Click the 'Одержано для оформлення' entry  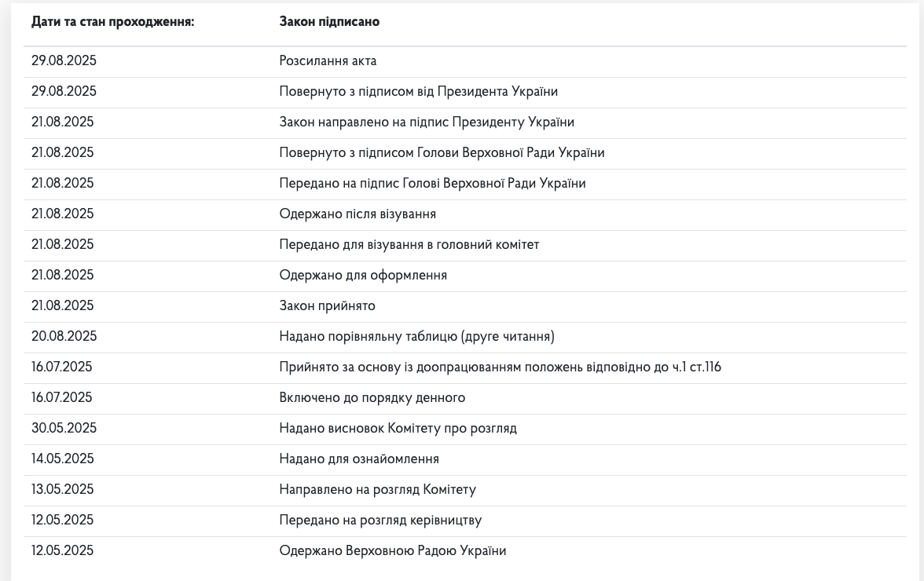363,276
